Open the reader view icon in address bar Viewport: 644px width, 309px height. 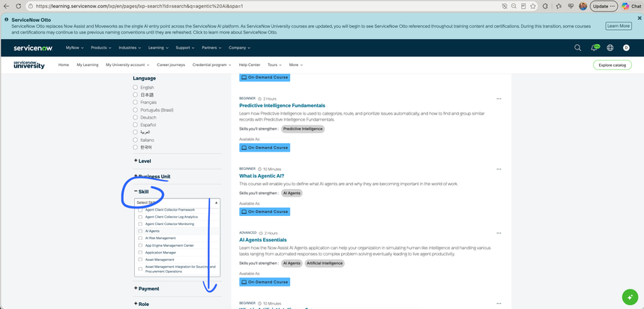click(x=523, y=6)
